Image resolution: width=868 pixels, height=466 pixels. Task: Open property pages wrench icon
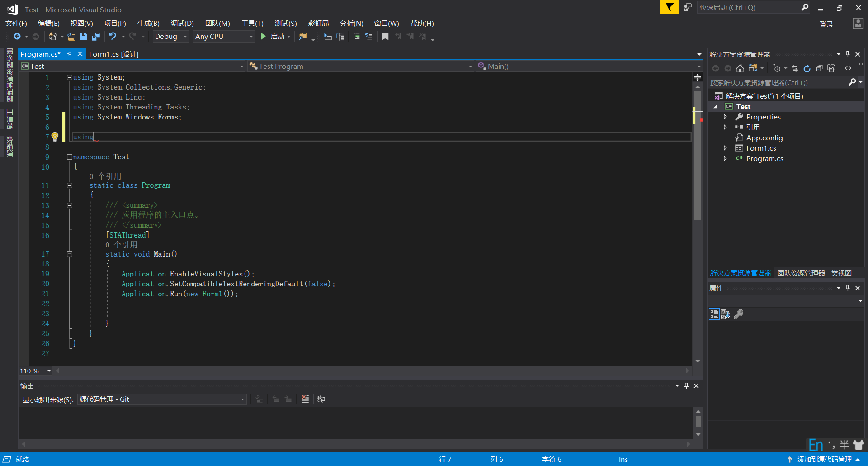point(739,314)
